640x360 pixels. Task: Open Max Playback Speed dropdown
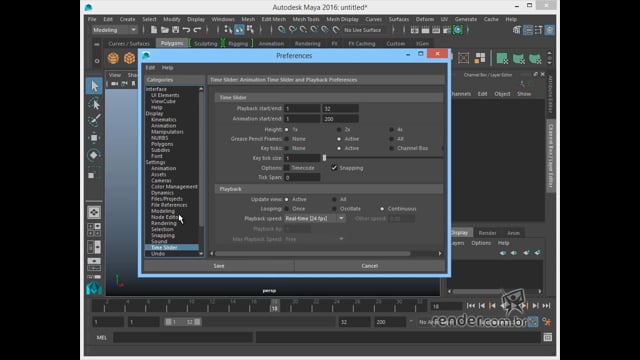click(x=315, y=239)
